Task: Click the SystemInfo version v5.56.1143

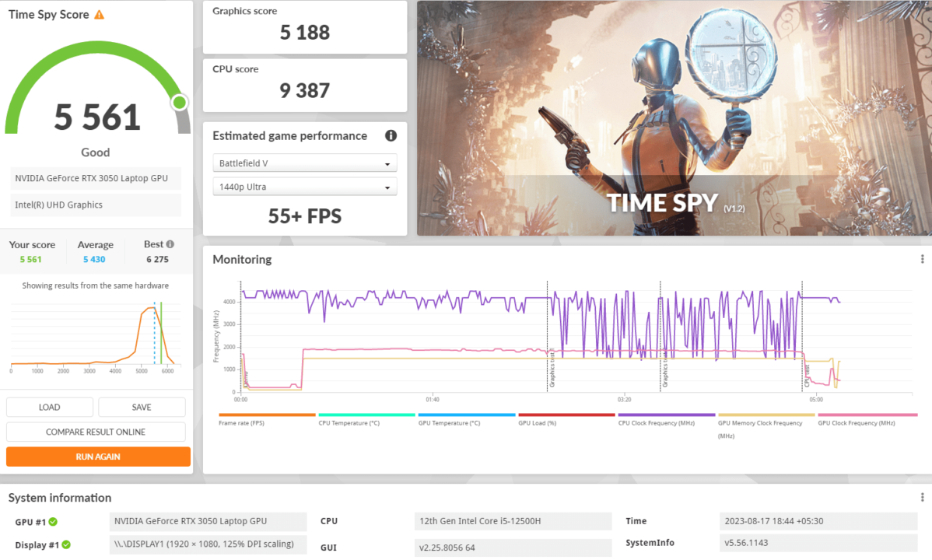Action: (818, 543)
